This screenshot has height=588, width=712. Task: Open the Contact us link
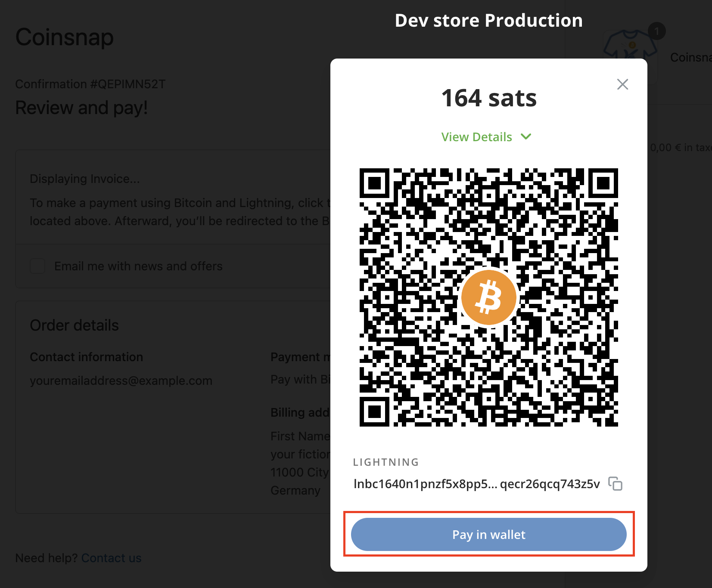[111, 558]
